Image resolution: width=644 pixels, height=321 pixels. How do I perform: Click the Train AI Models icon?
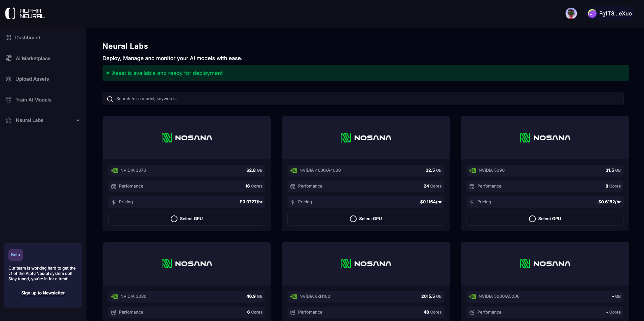[x=8, y=100]
